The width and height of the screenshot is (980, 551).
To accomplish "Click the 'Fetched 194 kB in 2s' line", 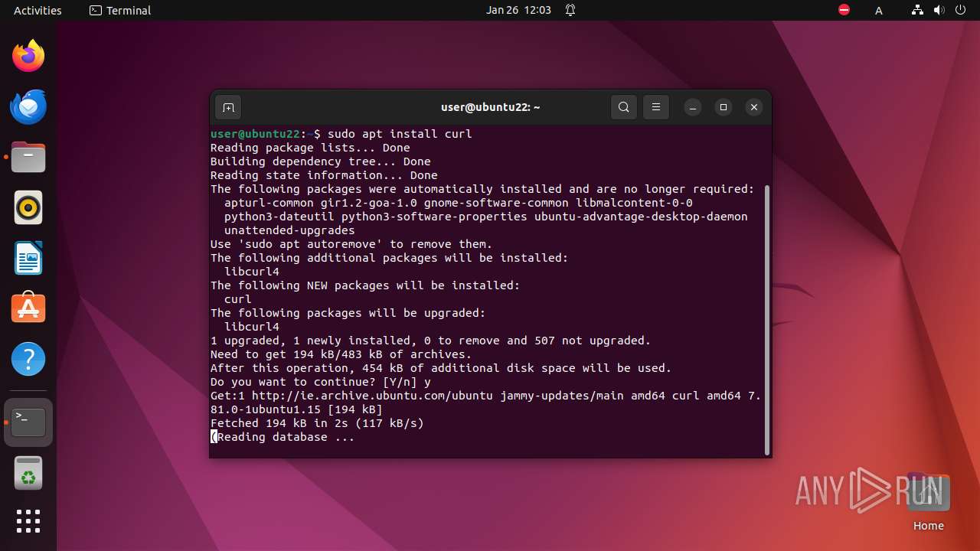I will click(317, 423).
